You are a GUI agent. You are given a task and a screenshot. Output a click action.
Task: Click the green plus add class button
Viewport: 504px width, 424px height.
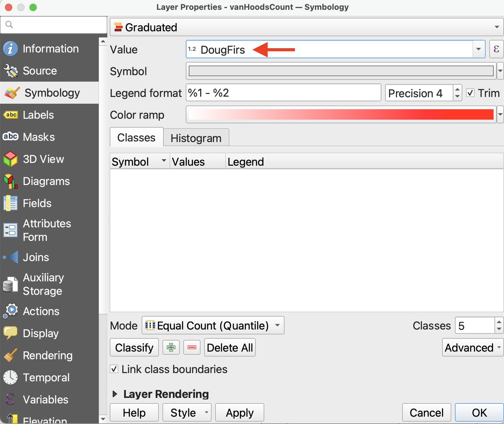171,347
